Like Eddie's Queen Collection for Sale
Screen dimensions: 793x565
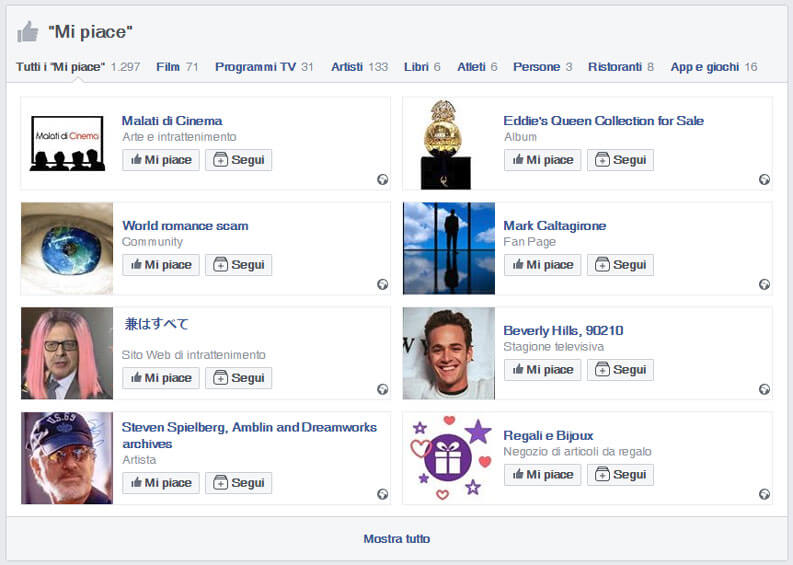(x=543, y=160)
